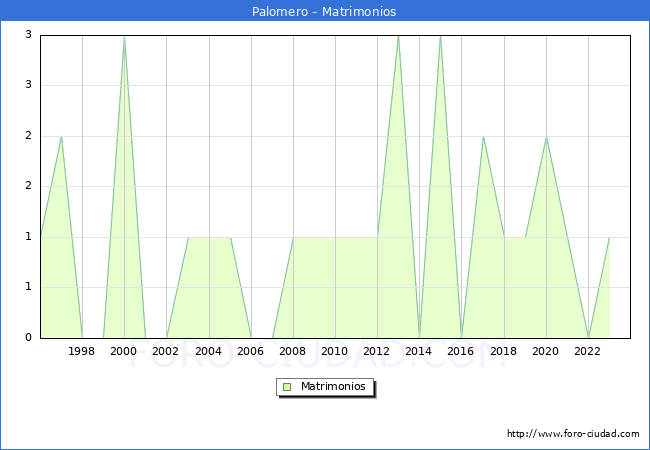Click the 2002 x-axis label
This screenshot has width=650, height=450.
[x=165, y=351]
